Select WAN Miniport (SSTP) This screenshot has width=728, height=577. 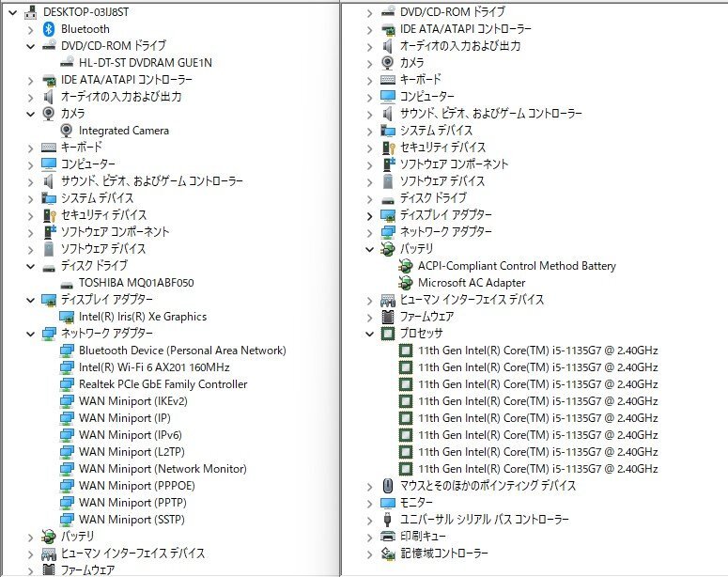[x=132, y=520]
